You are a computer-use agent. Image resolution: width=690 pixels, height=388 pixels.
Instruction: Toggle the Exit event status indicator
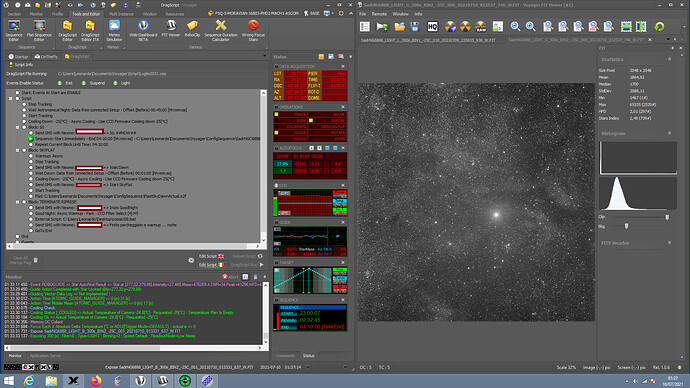60,83
